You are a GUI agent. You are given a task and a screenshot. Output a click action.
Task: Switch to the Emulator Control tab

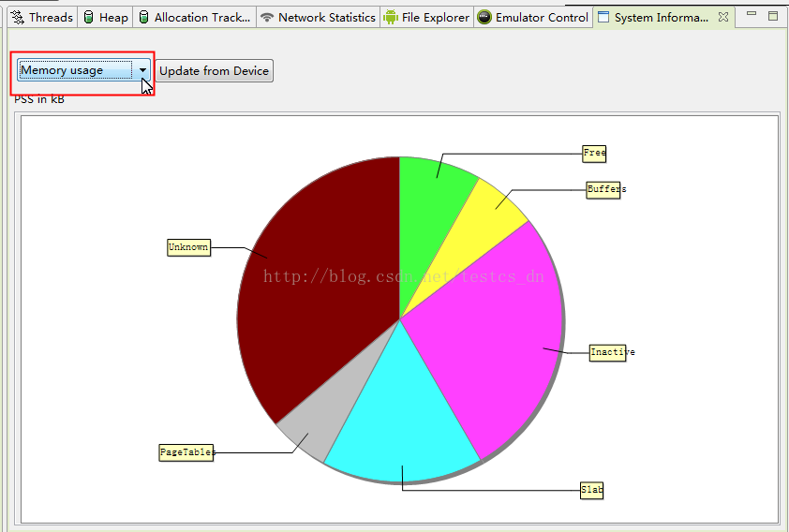(x=533, y=18)
